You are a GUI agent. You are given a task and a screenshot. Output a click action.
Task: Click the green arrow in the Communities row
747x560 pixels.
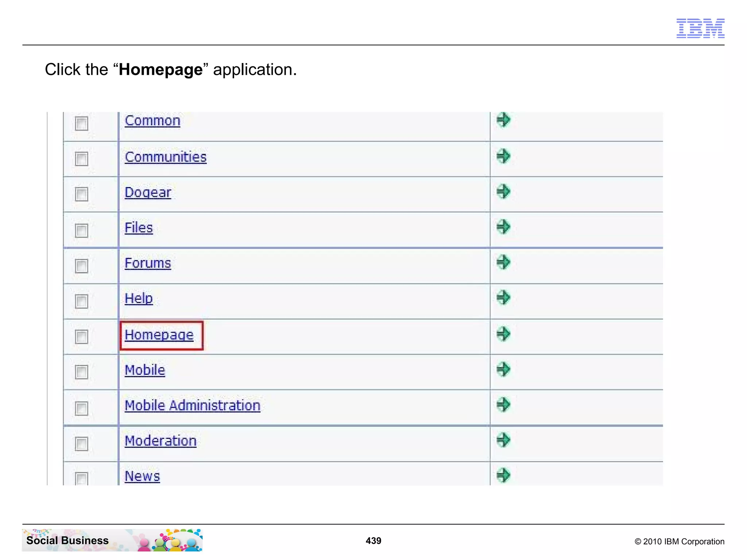[x=503, y=156]
